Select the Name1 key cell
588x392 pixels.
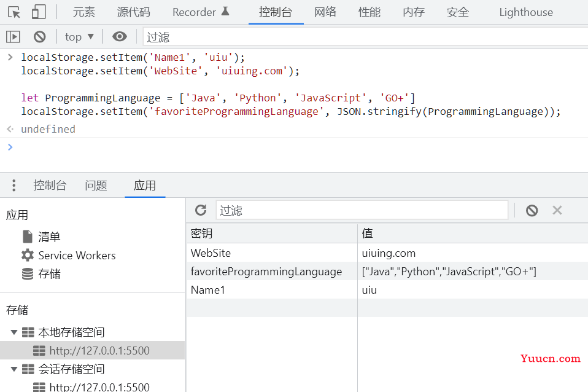(x=272, y=289)
